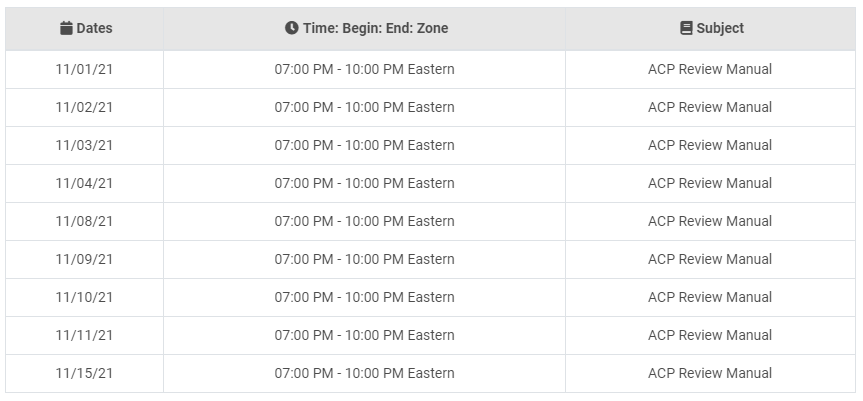Screen dimensions: 863x401
Task: Click ACP Review Manual in 11/02/21 row
Action: tap(711, 107)
